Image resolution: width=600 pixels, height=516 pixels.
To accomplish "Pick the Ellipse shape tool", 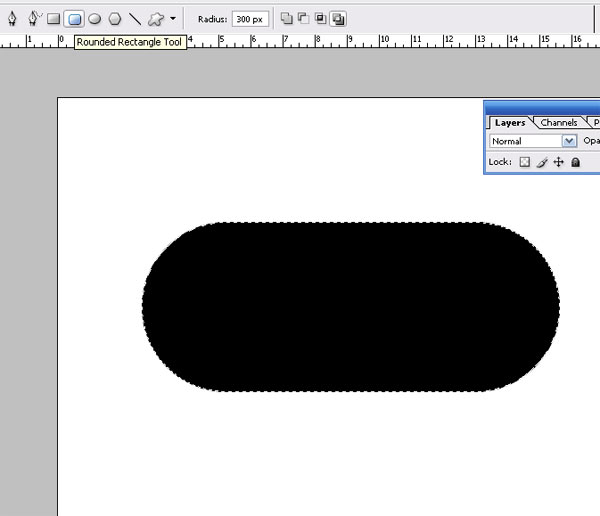I will [95, 19].
